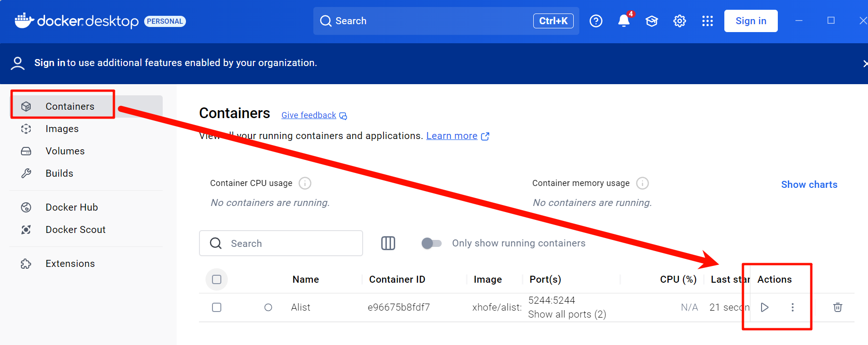Dismiss the sign-in banner

pos(865,64)
